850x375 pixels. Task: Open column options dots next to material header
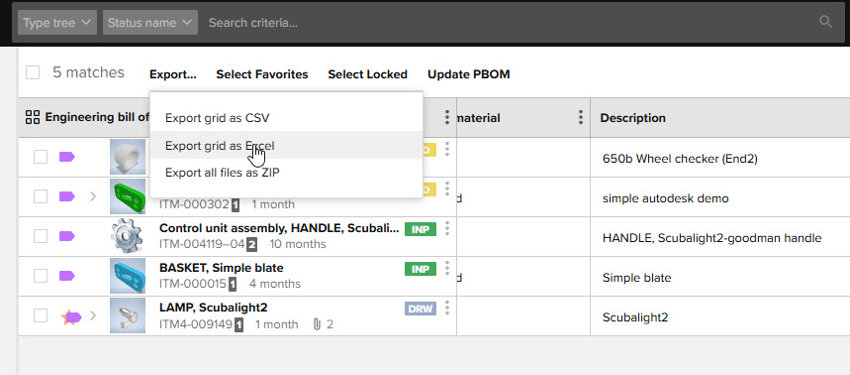click(x=581, y=117)
